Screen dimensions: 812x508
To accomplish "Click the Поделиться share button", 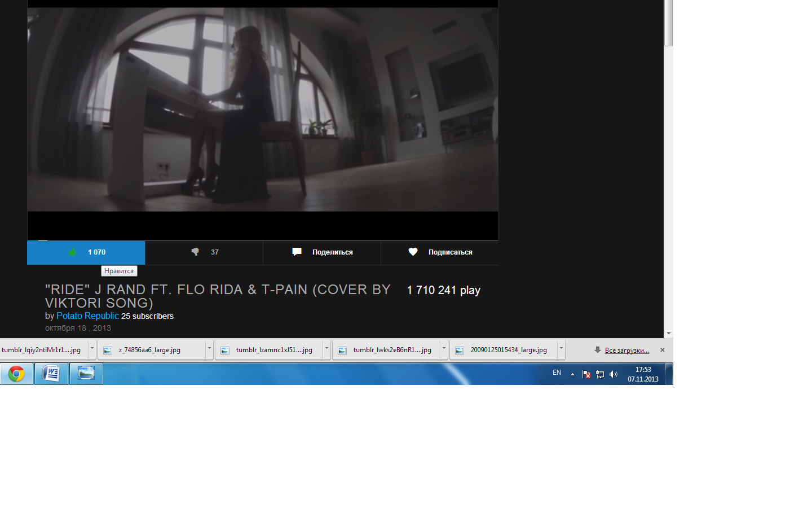I will [x=322, y=252].
